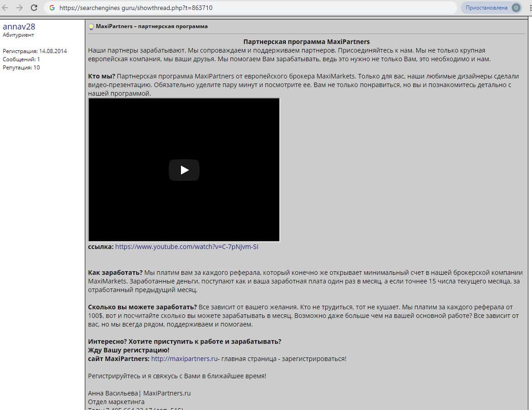Screen dimensions: 532x410
Task: Open the annav28 user profile
Action: [x=19, y=26]
